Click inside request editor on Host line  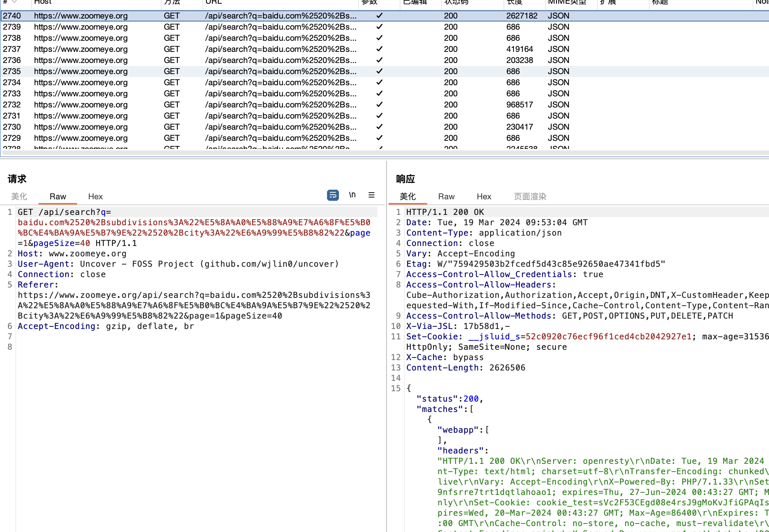[x=88, y=254]
